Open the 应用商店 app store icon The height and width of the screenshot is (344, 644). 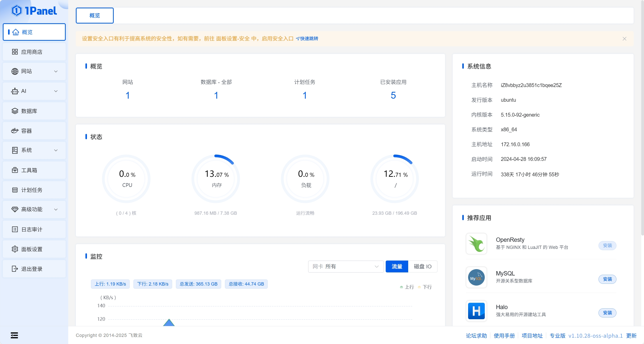pos(15,52)
